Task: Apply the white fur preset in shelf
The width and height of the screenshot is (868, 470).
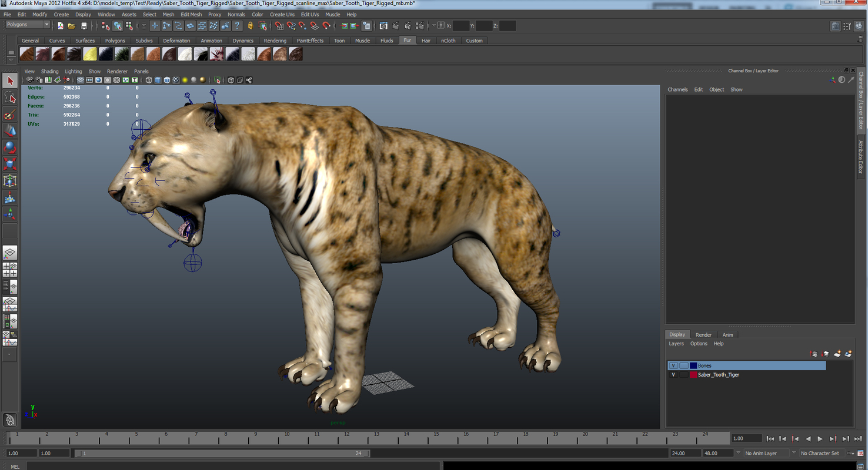Action: 185,54
